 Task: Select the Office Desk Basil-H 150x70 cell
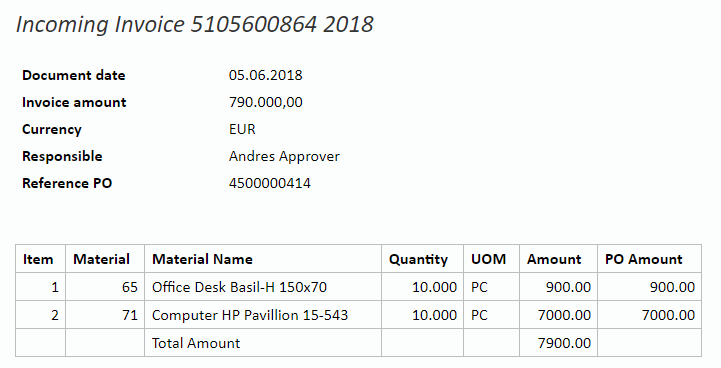263,287
